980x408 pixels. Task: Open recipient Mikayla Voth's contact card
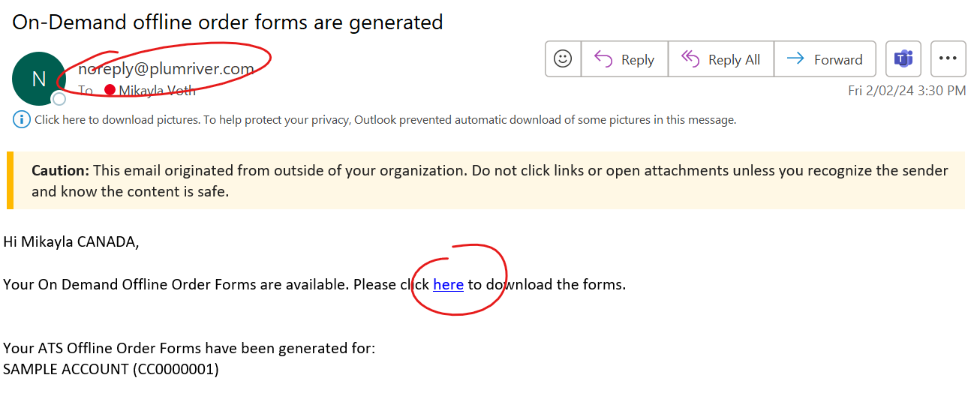point(157,91)
